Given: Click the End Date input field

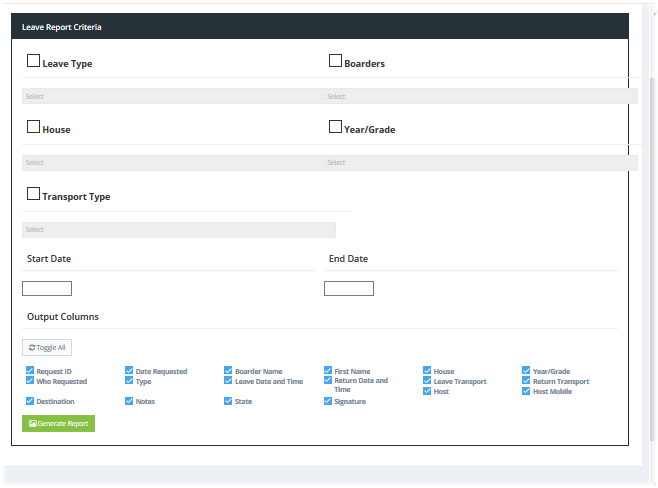Looking at the screenshot, I should coord(349,288).
